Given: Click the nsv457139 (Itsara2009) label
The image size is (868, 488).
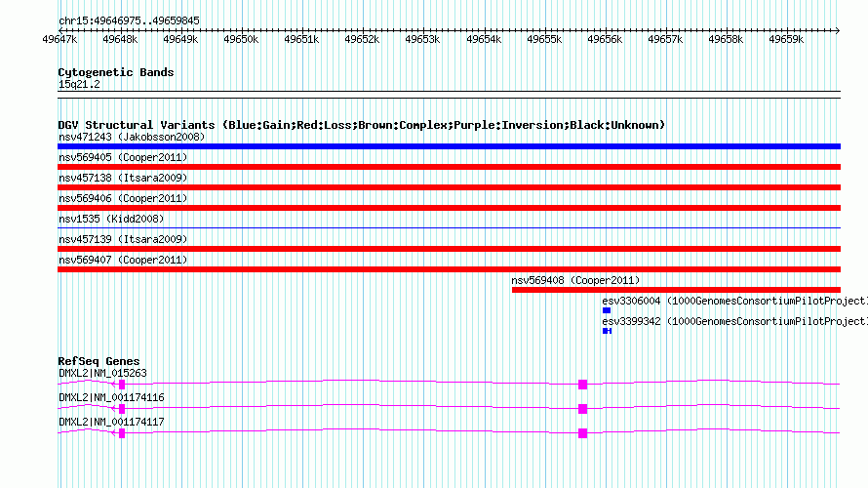Looking at the screenshot, I should (123, 239).
